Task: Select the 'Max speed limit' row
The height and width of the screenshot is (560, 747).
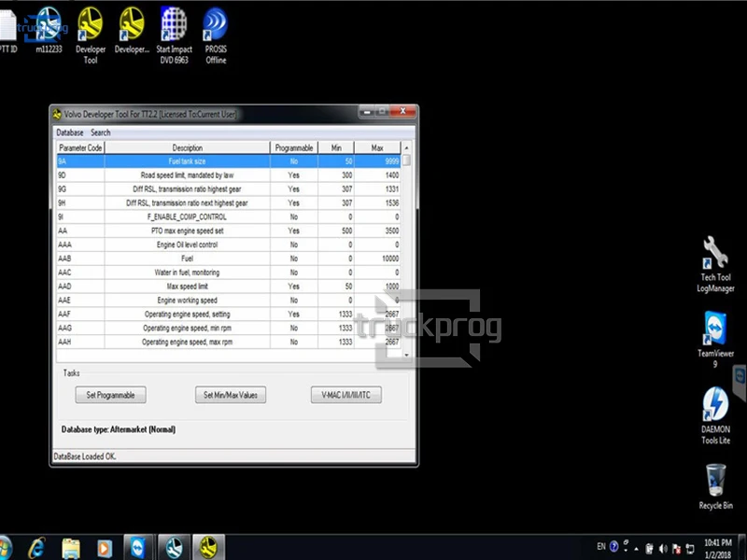Action: click(x=229, y=287)
